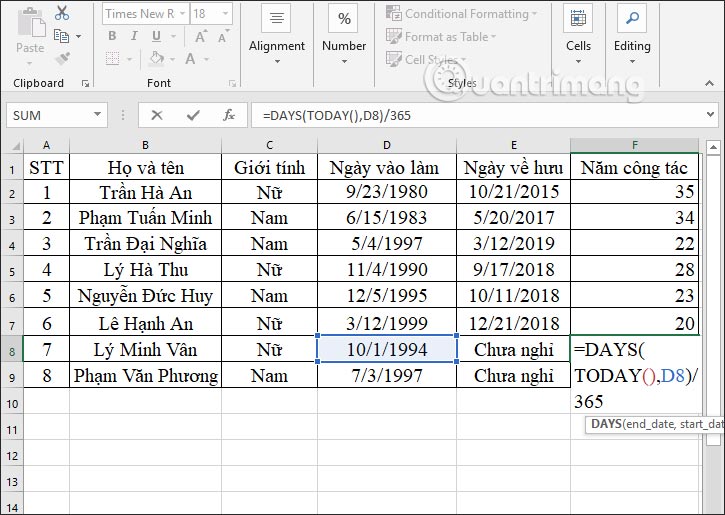
Task: Decrease font size with small A
Action: 223,36
